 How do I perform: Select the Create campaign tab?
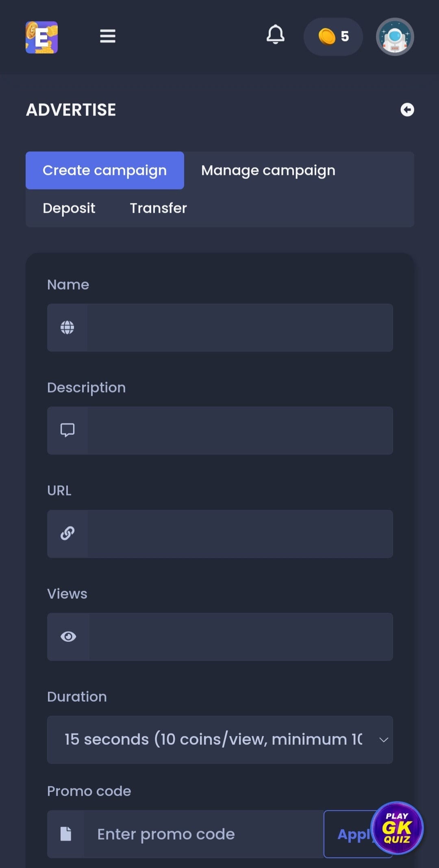click(x=105, y=170)
